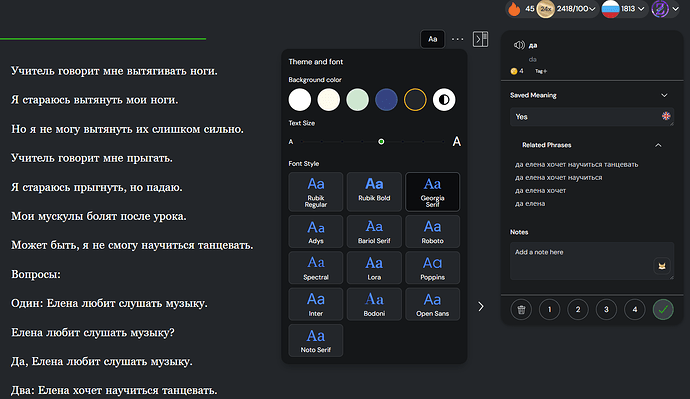Play audio for the word да
This screenshot has width=690, height=399.
tap(519, 45)
